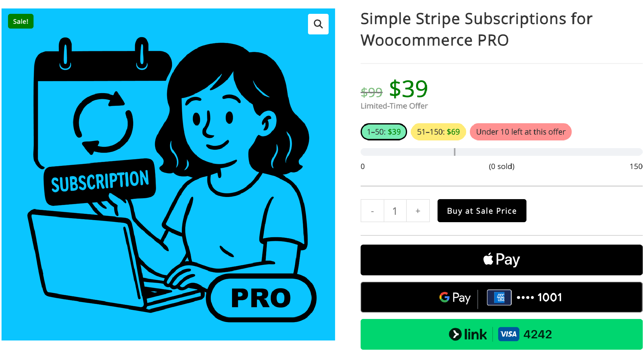Increase quantity with the plus button

pyautogui.click(x=418, y=211)
